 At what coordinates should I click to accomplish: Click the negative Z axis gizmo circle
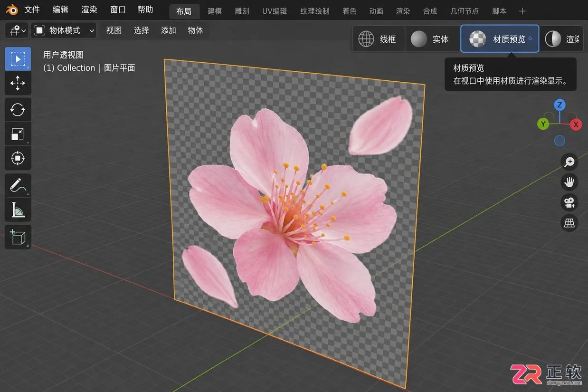tap(560, 141)
